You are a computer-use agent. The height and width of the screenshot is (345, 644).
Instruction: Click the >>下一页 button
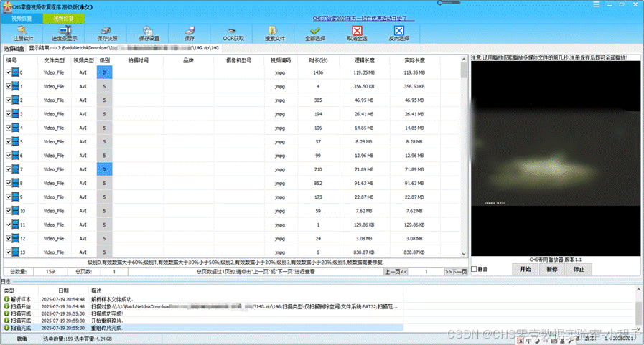point(456,272)
